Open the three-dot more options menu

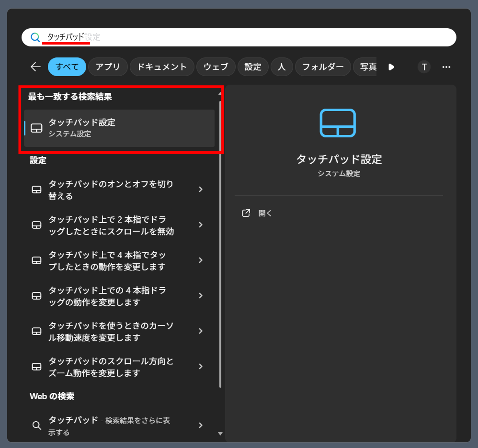(446, 67)
